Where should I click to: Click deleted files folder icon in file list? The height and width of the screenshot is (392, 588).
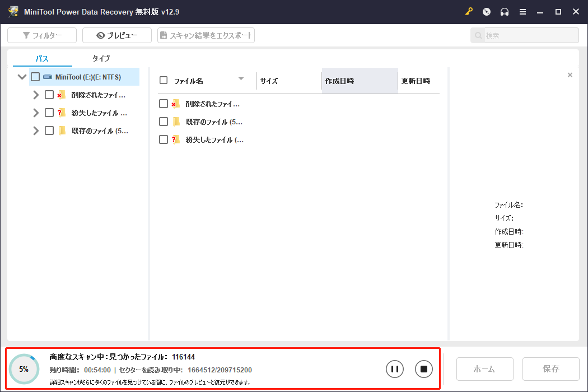point(175,104)
